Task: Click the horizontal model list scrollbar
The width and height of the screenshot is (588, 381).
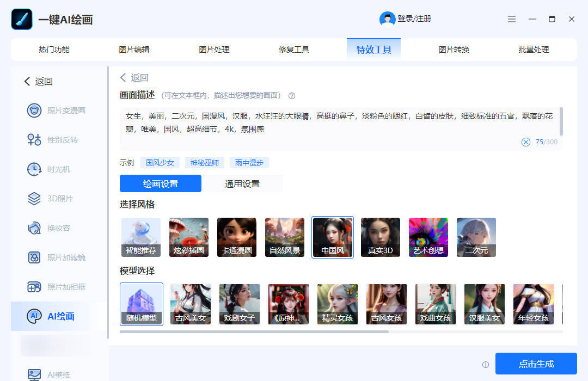Action: pyautogui.click(x=254, y=331)
